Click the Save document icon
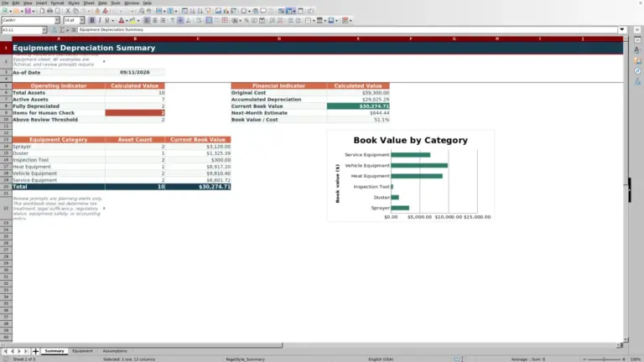644x362 pixels. tap(28, 11)
